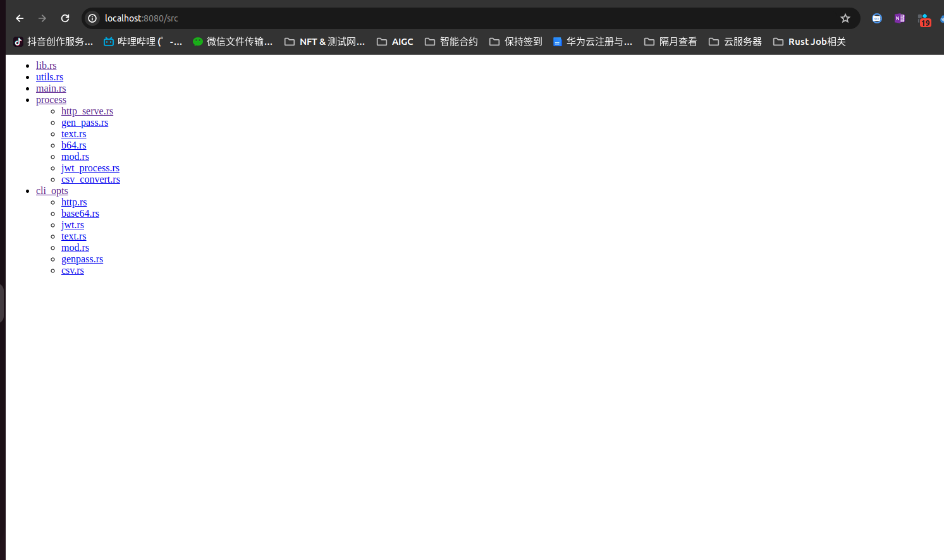Open the 微信文件传输 bookmark
Image resolution: width=944 pixels, height=560 pixels.
pyautogui.click(x=233, y=42)
